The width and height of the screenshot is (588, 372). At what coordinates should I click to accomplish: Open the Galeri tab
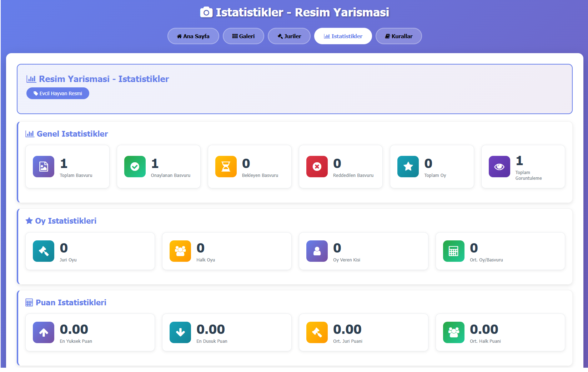[x=243, y=36]
